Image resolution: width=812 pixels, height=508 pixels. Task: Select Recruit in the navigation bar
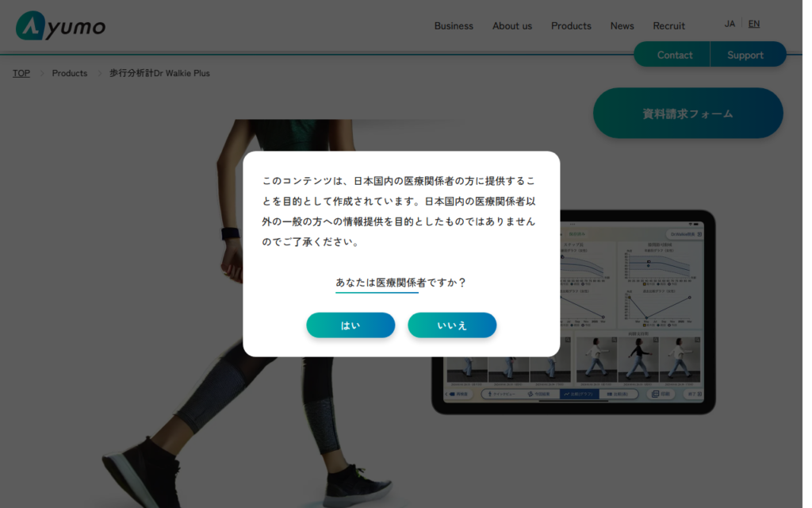coord(668,25)
